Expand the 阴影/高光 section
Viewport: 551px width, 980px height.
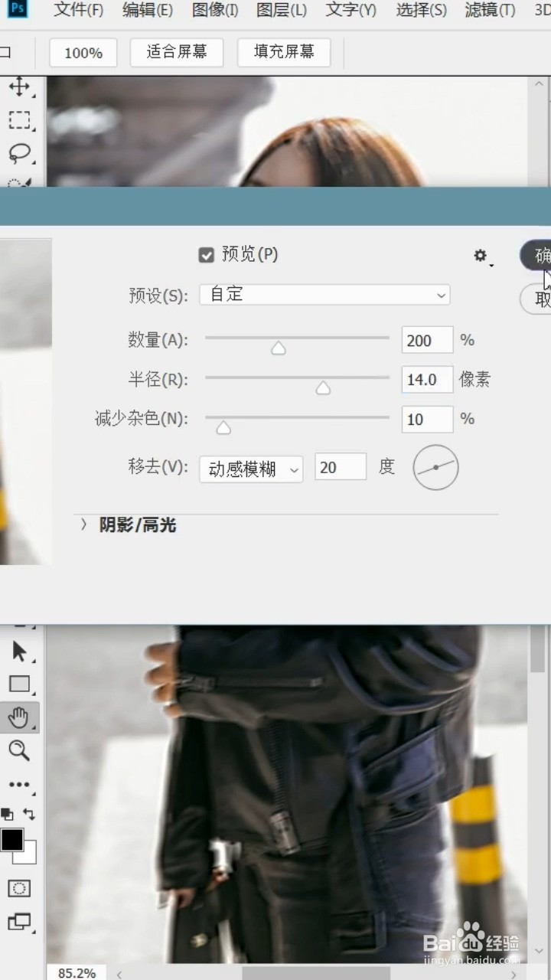84,525
